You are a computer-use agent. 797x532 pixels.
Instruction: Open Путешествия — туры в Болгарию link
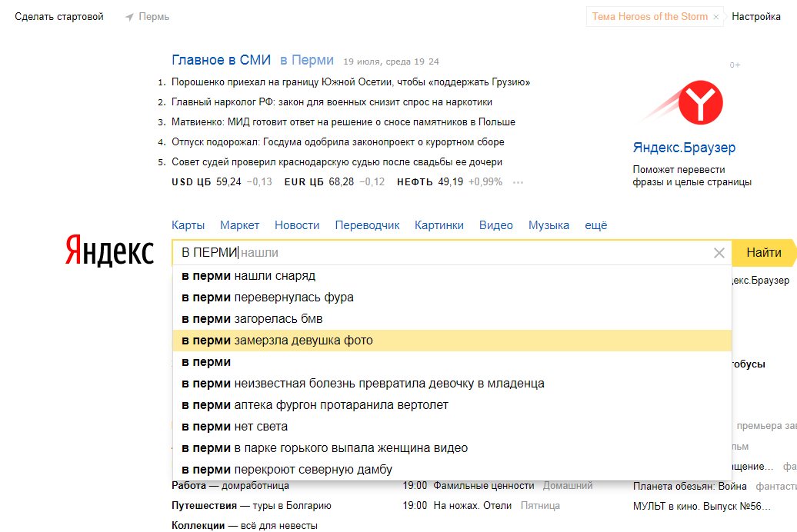click(x=251, y=506)
